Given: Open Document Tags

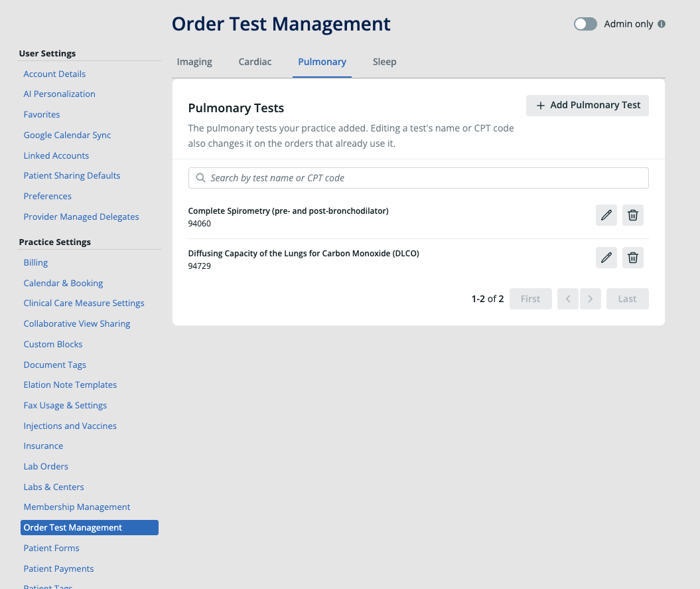Looking at the screenshot, I should pos(55,365).
